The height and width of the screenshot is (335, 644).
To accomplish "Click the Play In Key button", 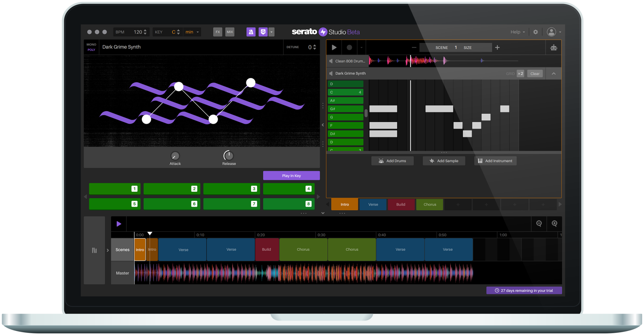I will point(291,176).
